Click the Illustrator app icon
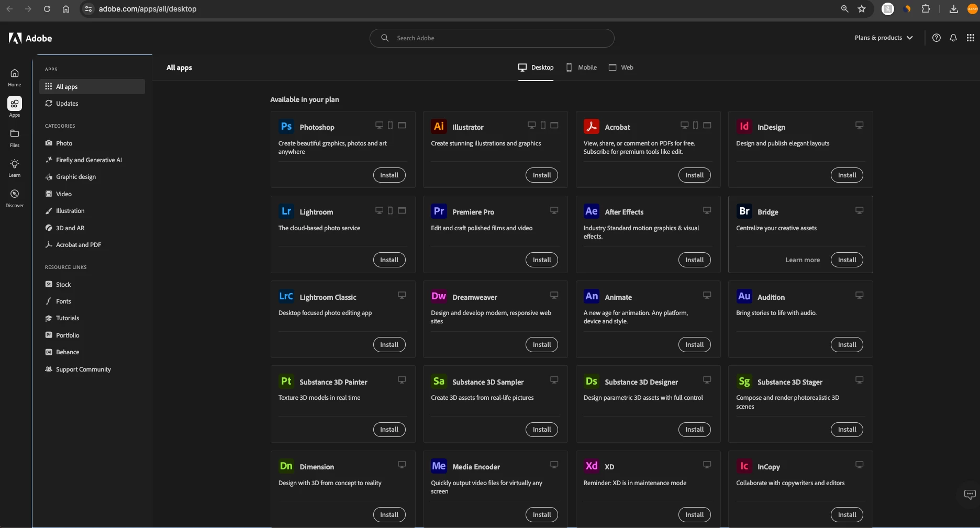The height and width of the screenshot is (528, 980). point(439,127)
